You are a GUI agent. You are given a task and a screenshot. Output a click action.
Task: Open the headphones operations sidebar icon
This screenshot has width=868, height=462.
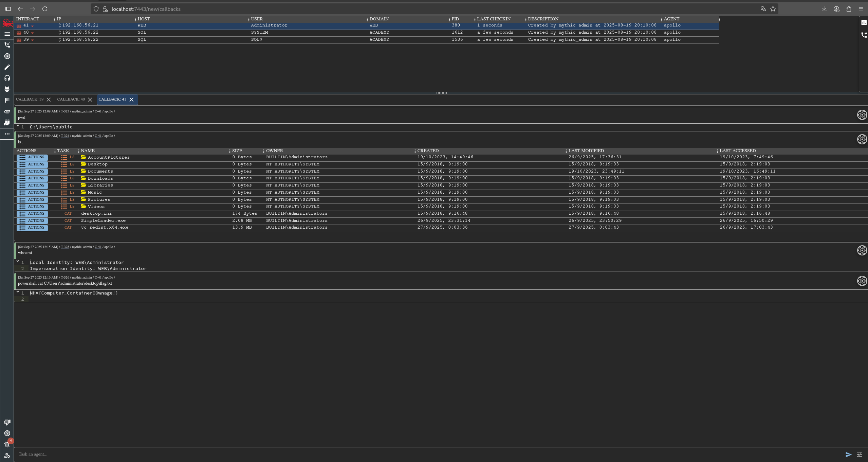(x=7, y=78)
